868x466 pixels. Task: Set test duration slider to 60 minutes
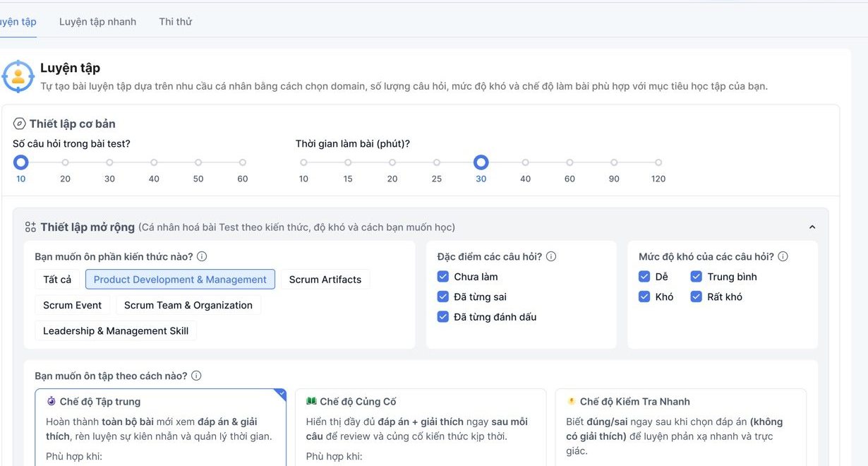(x=569, y=162)
